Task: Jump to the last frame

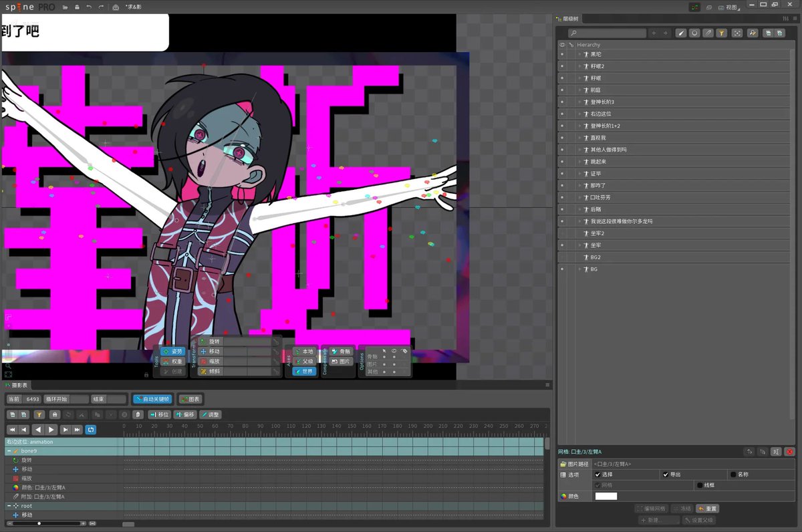Action: tap(78, 430)
